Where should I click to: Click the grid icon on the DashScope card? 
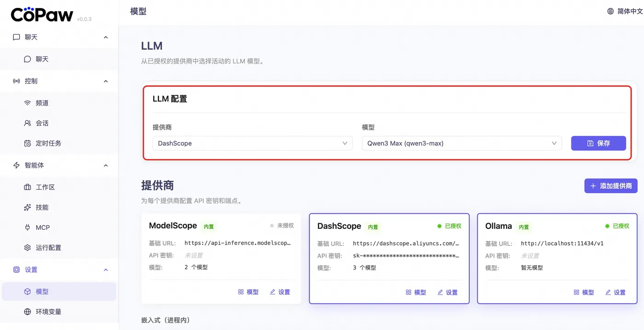pos(408,292)
